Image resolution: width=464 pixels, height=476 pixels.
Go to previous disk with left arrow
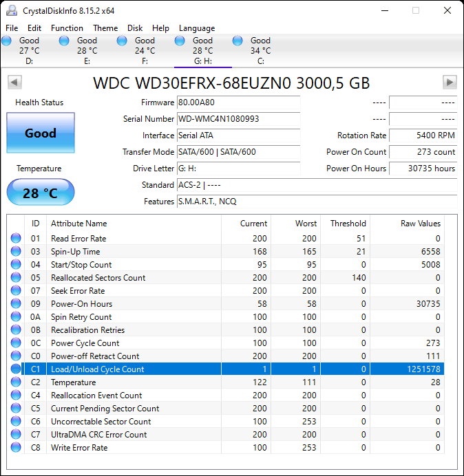(x=14, y=83)
